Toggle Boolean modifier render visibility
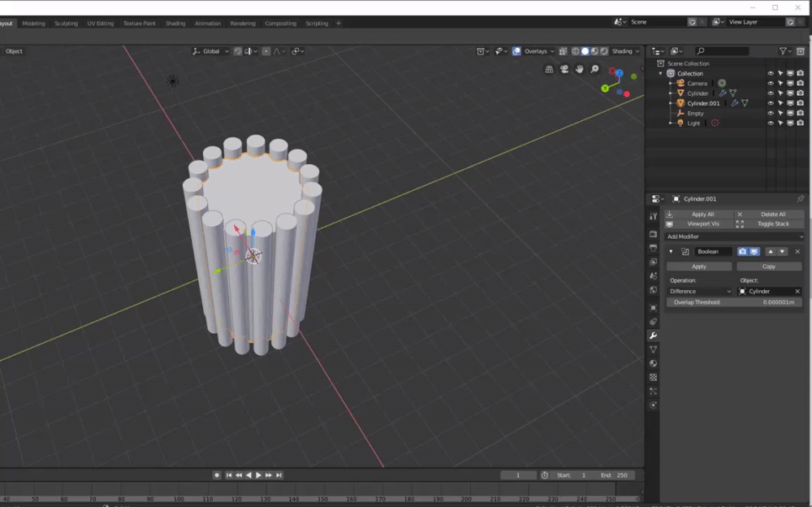Image resolution: width=812 pixels, height=507 pixels. [x=742, y=252]
